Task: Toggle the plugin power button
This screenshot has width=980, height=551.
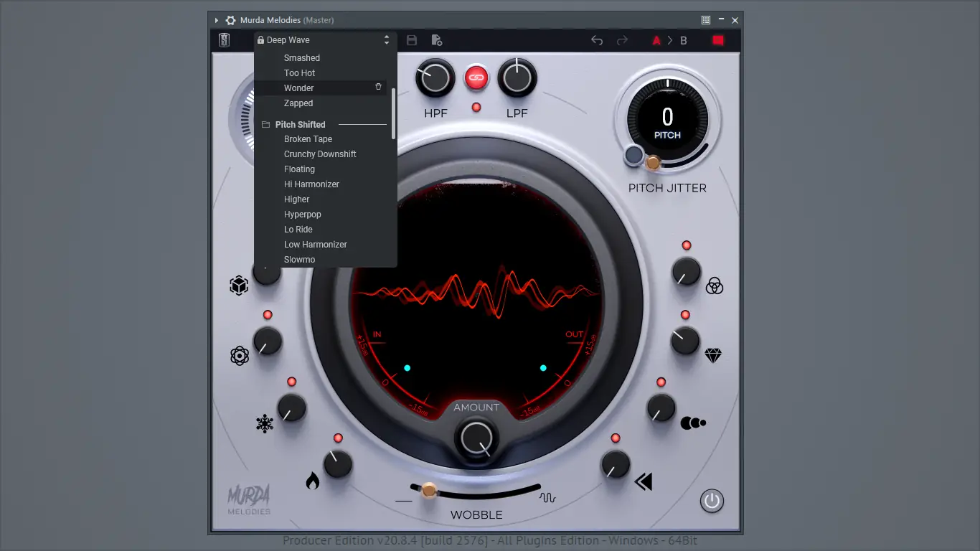Action: coord(712,500)
